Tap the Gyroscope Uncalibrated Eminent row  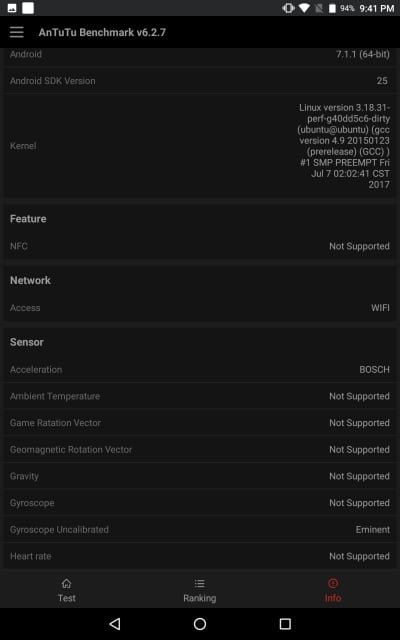point(200,529)
